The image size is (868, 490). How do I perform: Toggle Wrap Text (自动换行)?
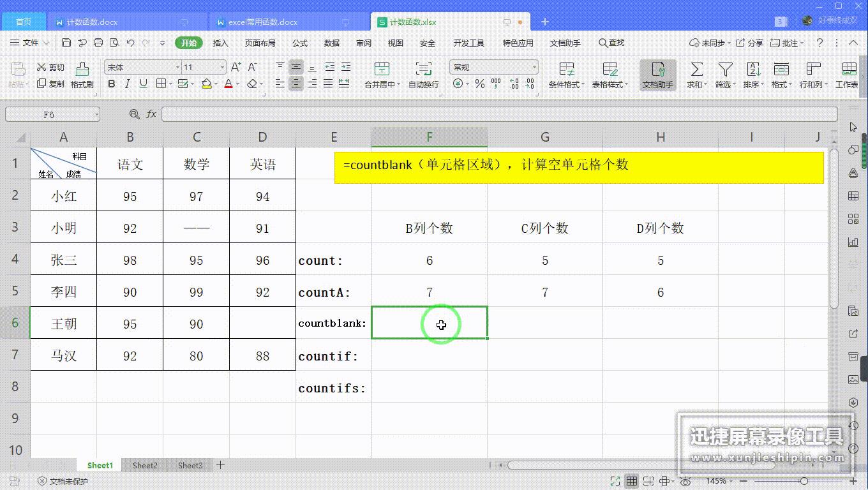coord(424,75)
